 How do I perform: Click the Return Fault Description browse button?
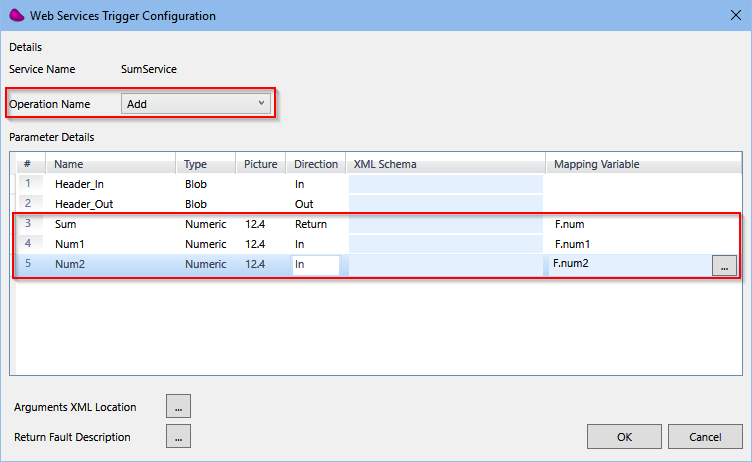click(178, 437)
